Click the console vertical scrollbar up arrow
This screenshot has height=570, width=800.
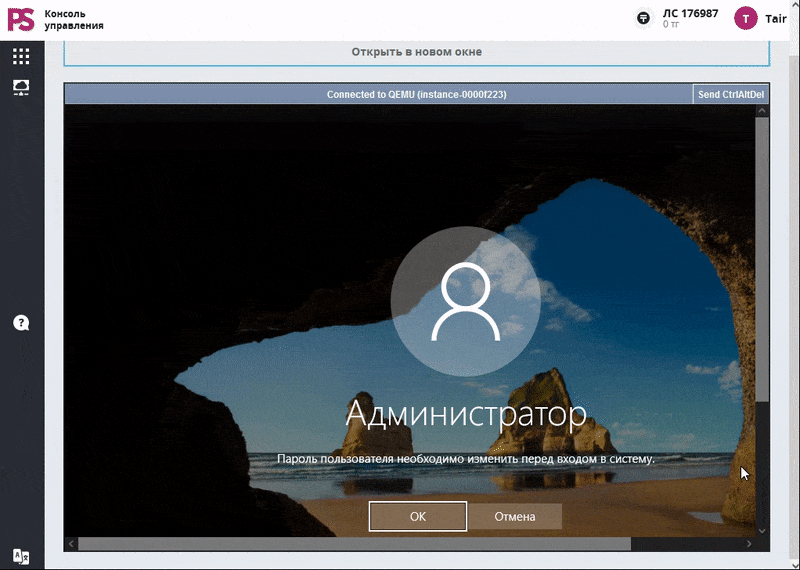point(762,111)
